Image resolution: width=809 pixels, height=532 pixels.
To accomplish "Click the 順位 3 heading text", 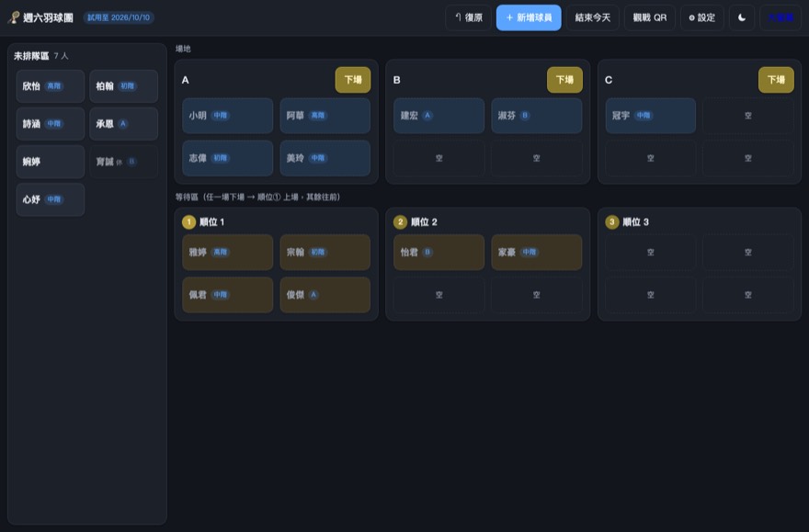I will point(635,221).
